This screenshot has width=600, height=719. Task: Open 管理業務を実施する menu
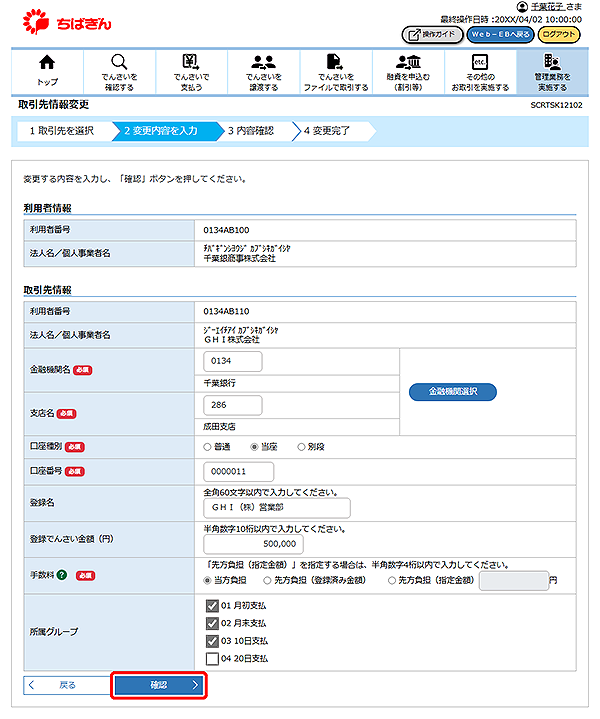[552, 72]
